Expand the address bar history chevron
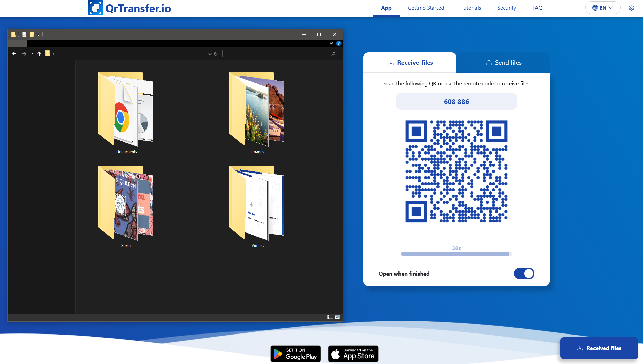Viewport: 643px width, 364px height. pyautogui.click(x=210, y=54)
